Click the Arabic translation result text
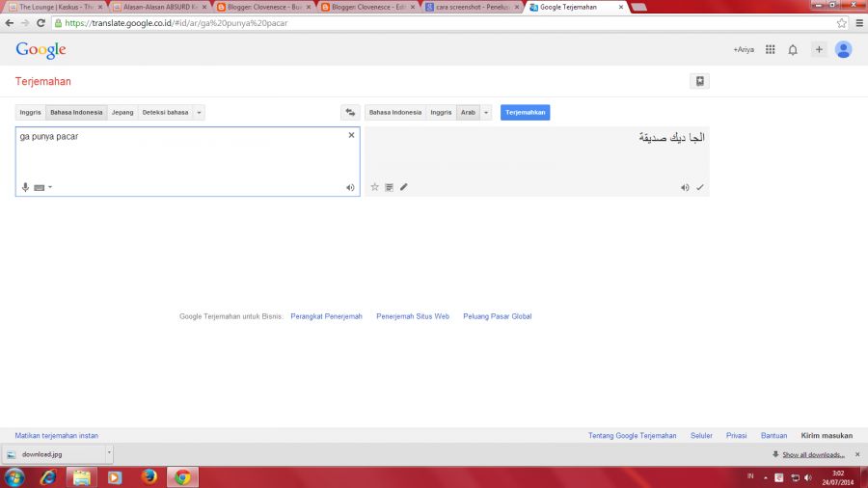The width and height of the screenshot is (868, 488). pos(671,137)
